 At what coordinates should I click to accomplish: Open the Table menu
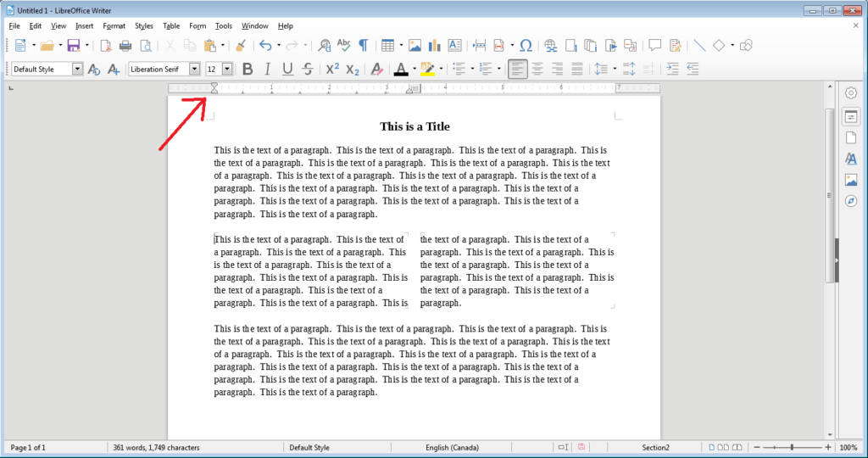(171, 25)
